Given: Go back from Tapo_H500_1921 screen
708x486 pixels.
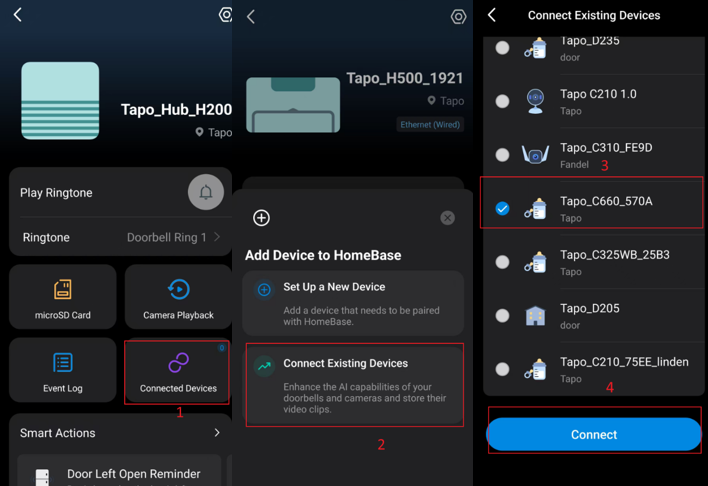Looking at the screenshot, I should (x=251, y=17).
